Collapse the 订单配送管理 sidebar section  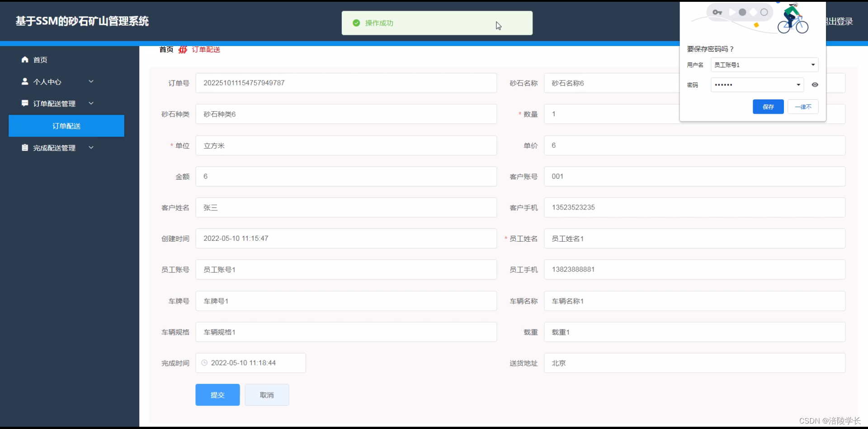pyautogui.click(x=91, y=103)
